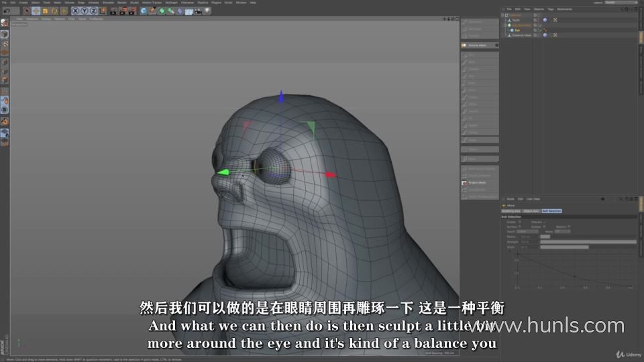Open the Objects menu in Object Manager
The image size is (644, 362).
click(539, 9)
